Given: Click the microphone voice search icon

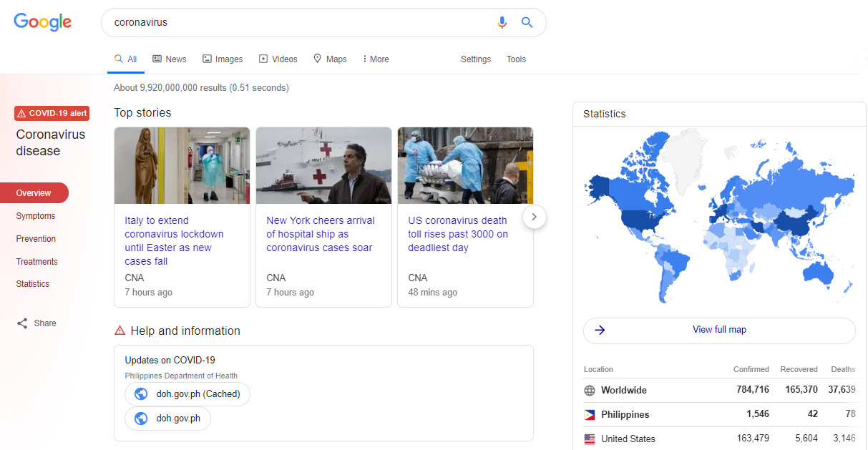Looking at the screenshot, I should [x=502, y=22].
